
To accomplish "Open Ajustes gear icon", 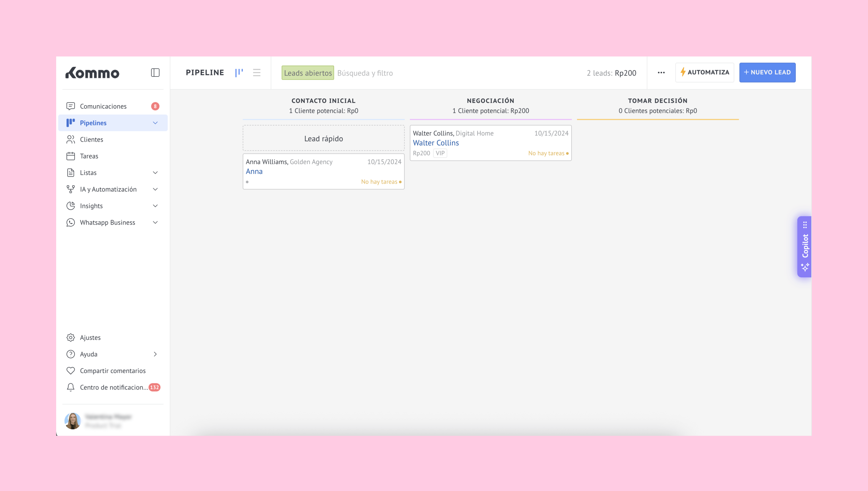I will pyautogui.click(x=71, y=338).
